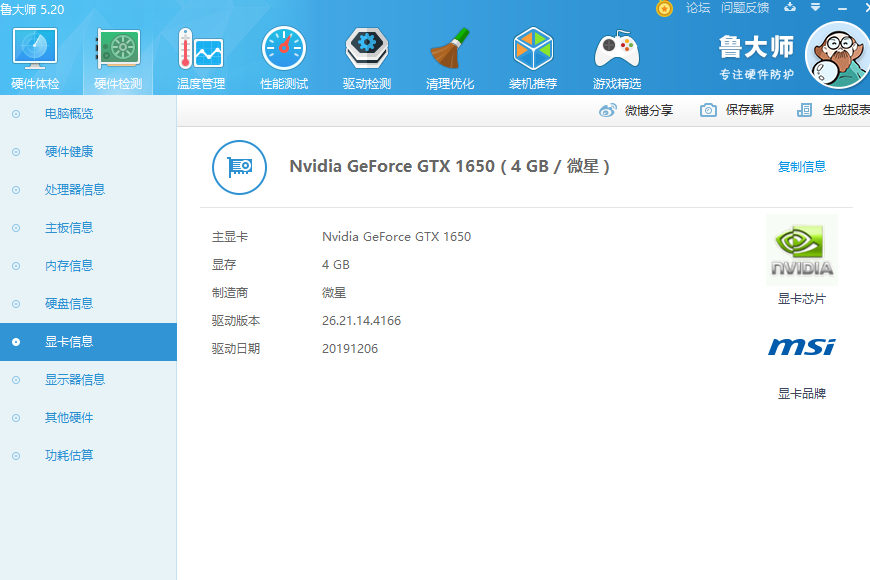Click the "制造商" label
870x580 pixels.
pos(230,292)
